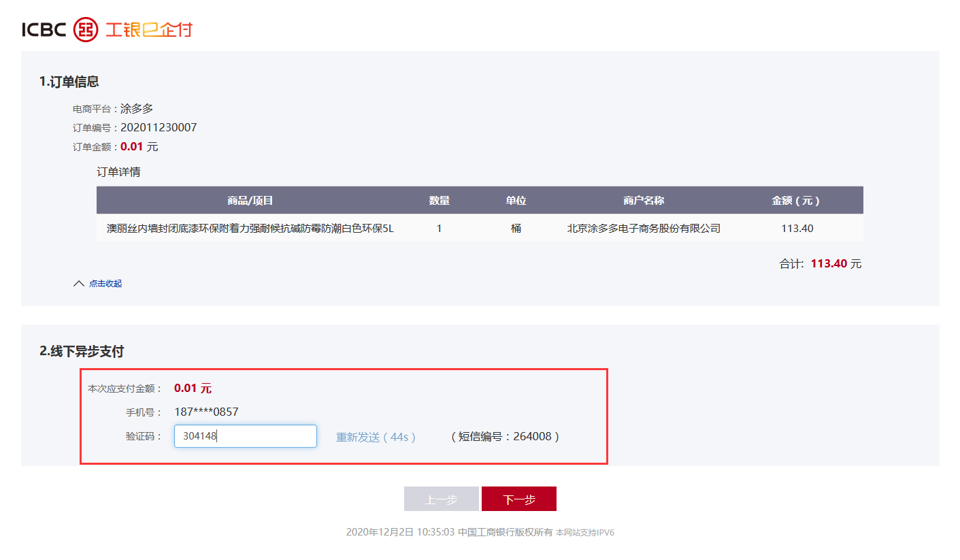The image size is (960, 560).
Task: Click the quantity cell showing 1
Action: [x=440, y=229]
